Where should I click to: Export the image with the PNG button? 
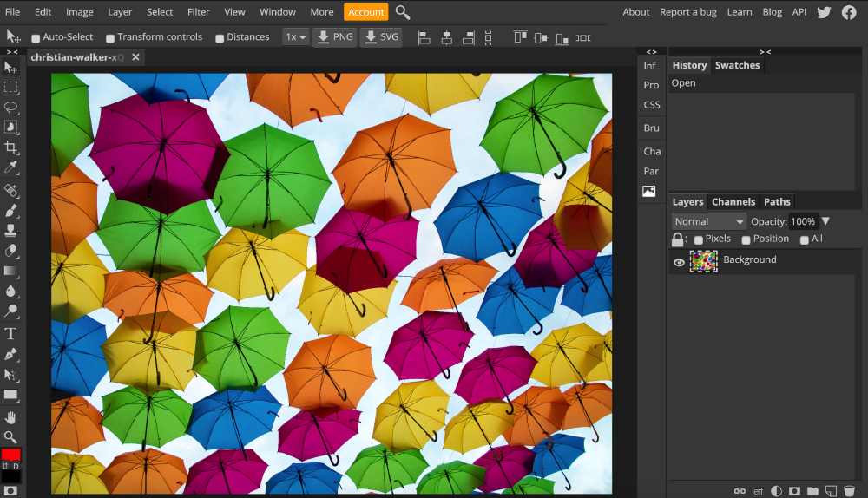[334, 37]
